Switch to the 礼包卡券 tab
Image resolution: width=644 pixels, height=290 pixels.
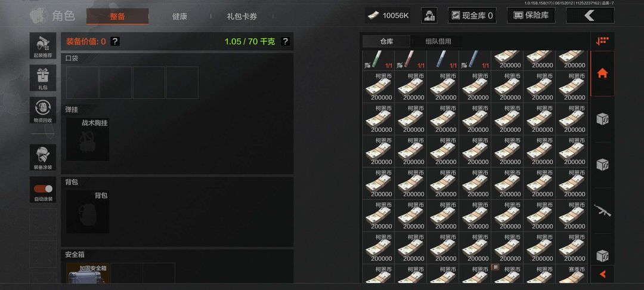242,17
